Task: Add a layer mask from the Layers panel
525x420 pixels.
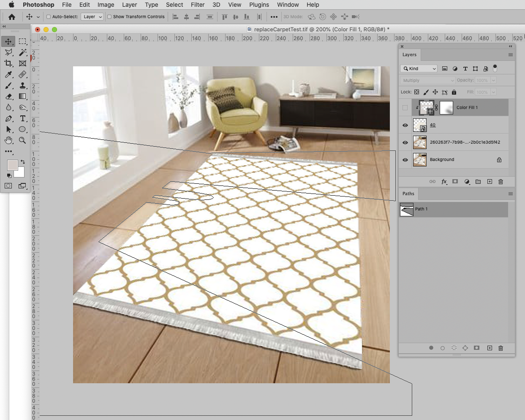Action: pos(456,182)
